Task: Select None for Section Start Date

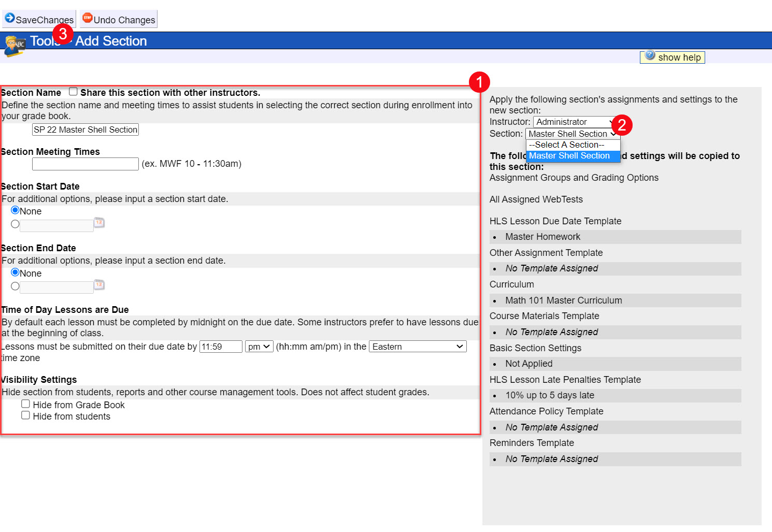Action: tap(15, 210)
